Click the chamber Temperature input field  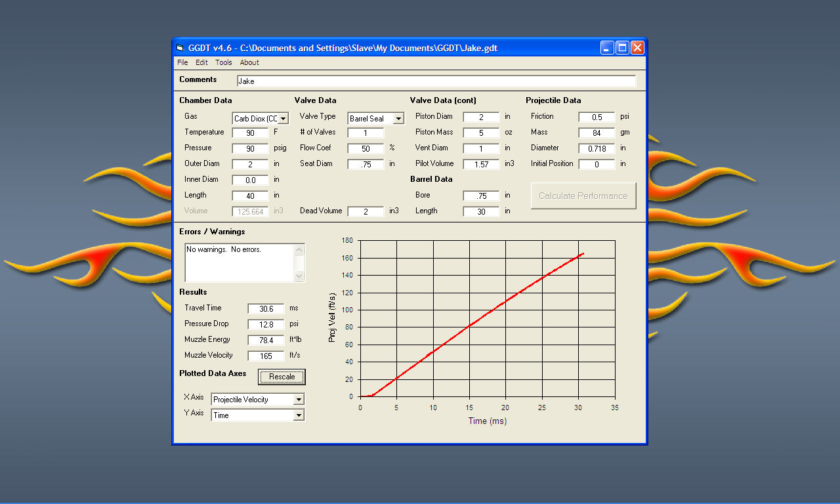250,133
